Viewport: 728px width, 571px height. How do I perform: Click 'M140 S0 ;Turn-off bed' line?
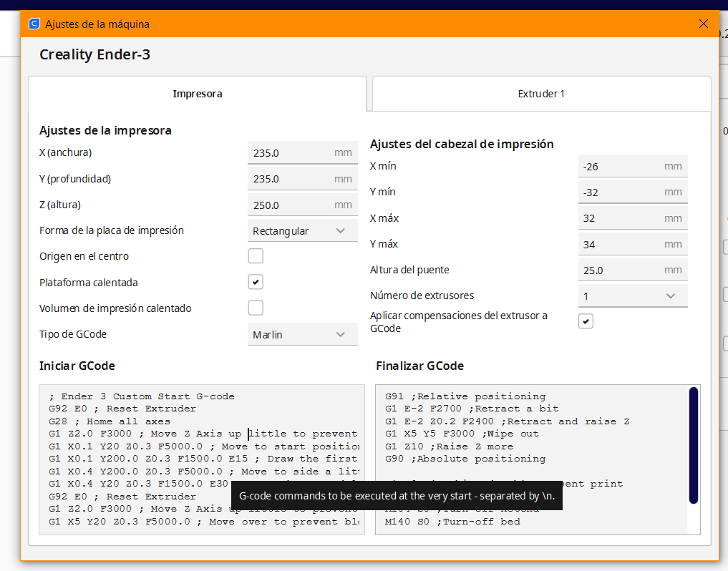(452, 522)
